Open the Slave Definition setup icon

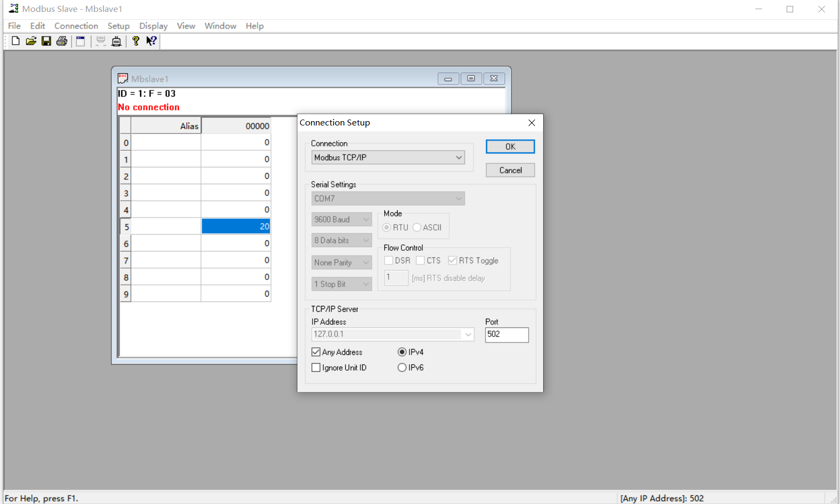(81, 41)
